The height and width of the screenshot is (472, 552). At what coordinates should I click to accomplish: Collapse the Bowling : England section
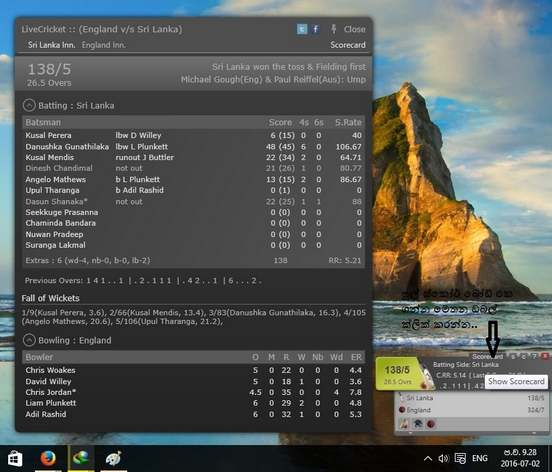(x=29, y=340)
